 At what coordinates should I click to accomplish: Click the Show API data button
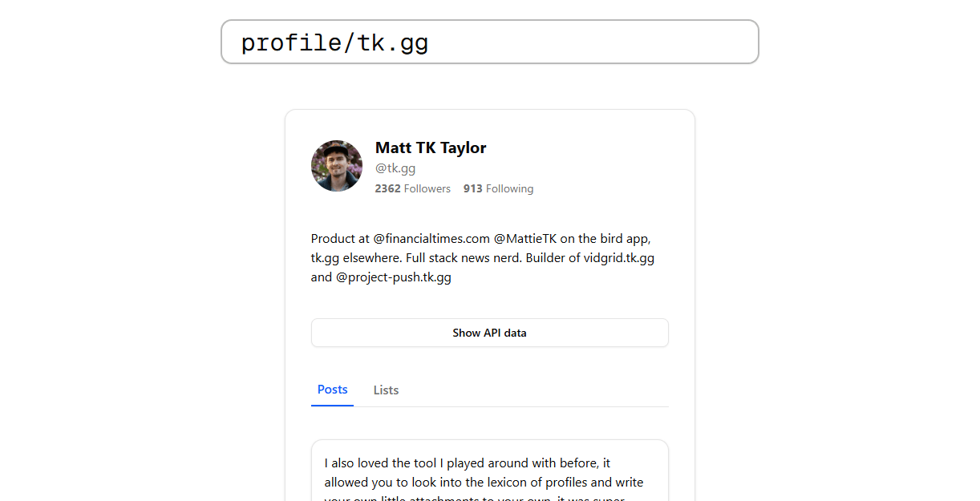point(489,333)
